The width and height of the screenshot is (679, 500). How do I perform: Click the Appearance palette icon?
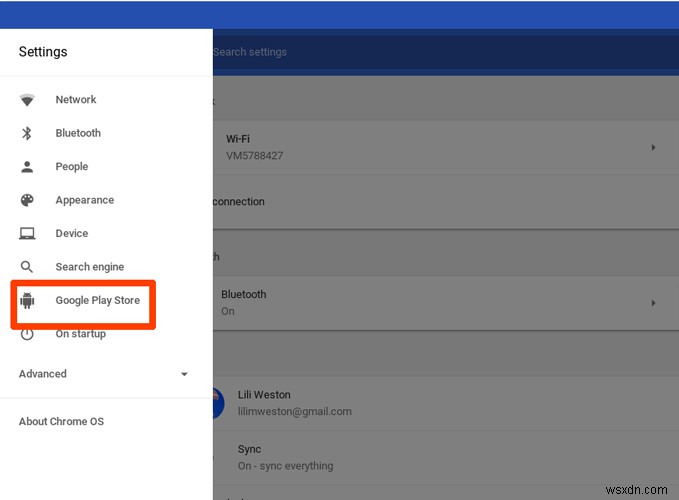pos(27,200)
